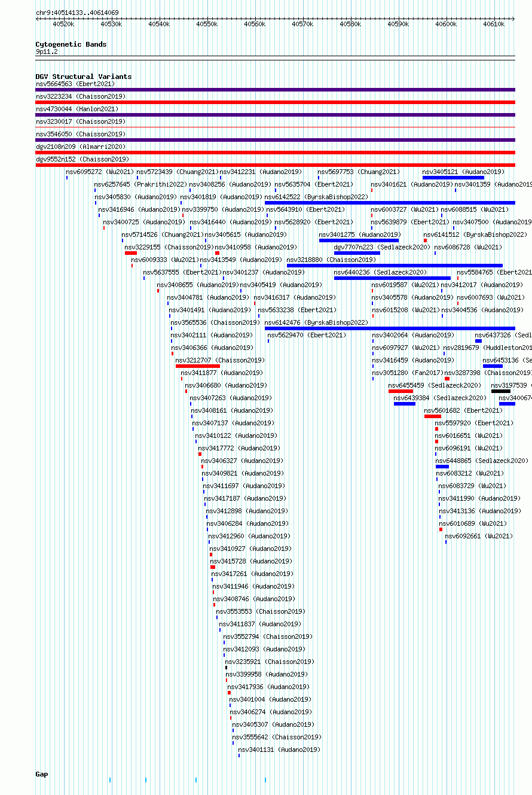Select nsv3415728 (Audano2019) label

click(x=251, y=562)
